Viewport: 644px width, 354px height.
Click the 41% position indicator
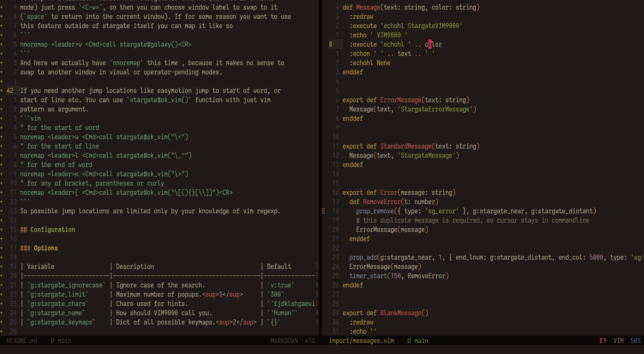click(310, 341)
